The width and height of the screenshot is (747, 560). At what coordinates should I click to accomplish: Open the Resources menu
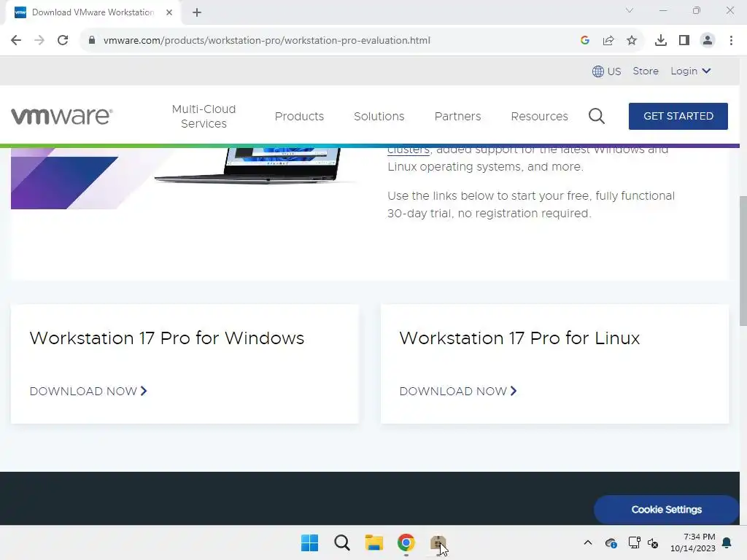coord(539,116)
